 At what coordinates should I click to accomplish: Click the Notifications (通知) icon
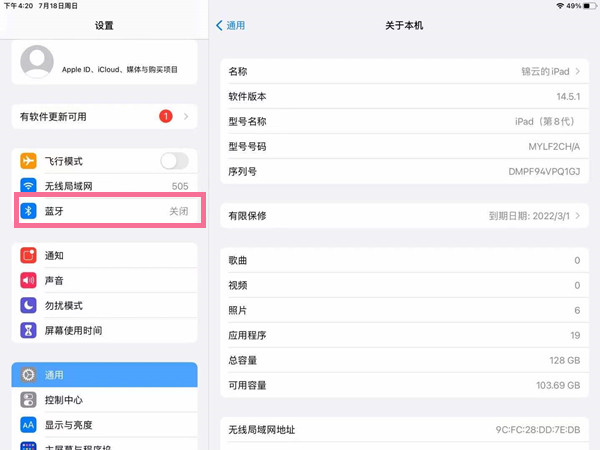[x=28, y=256]
